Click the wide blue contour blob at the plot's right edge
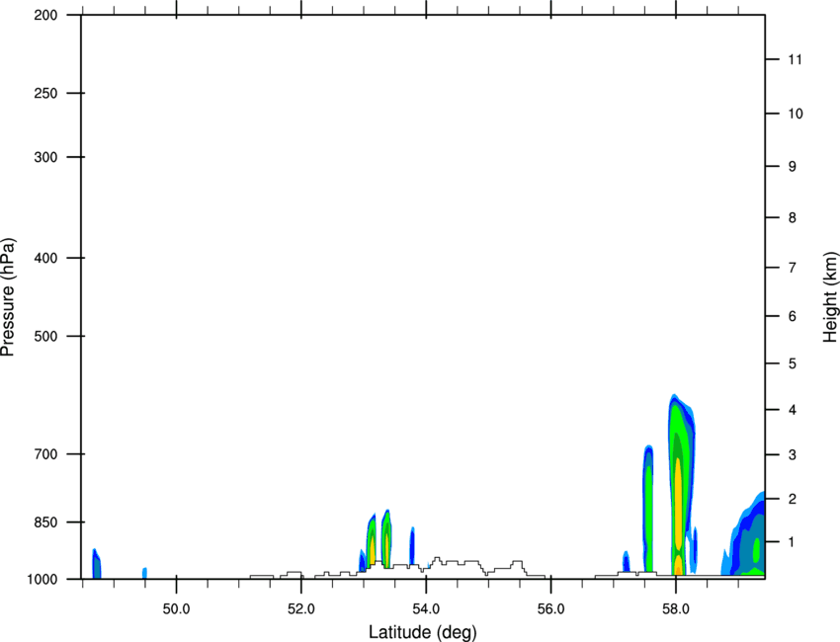 (745, 535)
